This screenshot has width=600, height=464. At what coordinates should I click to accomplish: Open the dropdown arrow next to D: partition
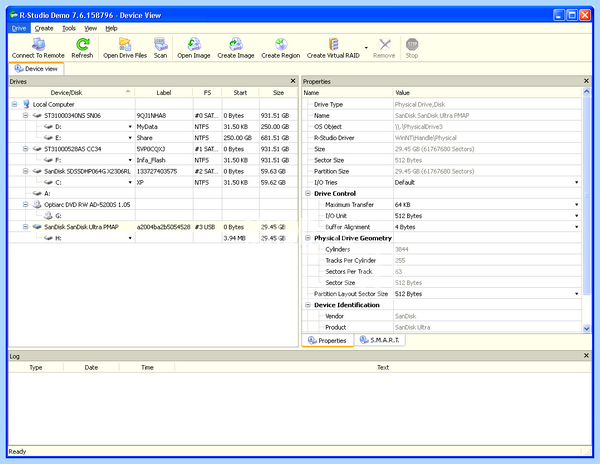pos(130,127)
